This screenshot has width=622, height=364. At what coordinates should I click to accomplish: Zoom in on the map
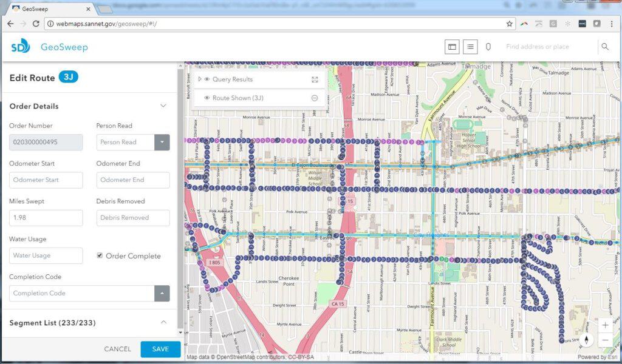coord(605,325)
